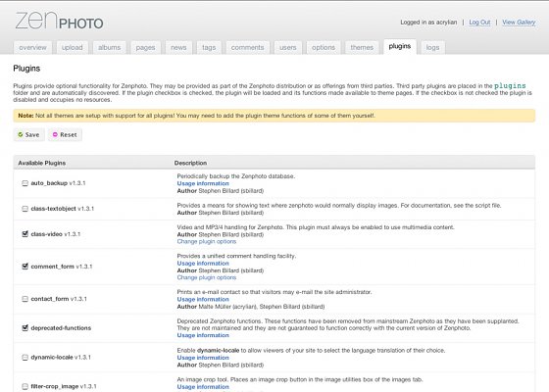
Task: Click the comment_form plugin name
Action: click(x=53, y=267)
